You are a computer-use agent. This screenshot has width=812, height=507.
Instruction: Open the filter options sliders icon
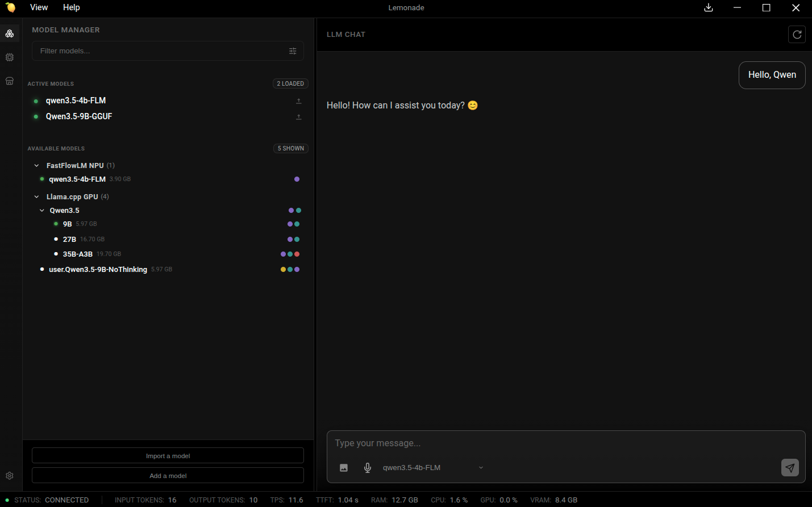[x=293, y=51]
